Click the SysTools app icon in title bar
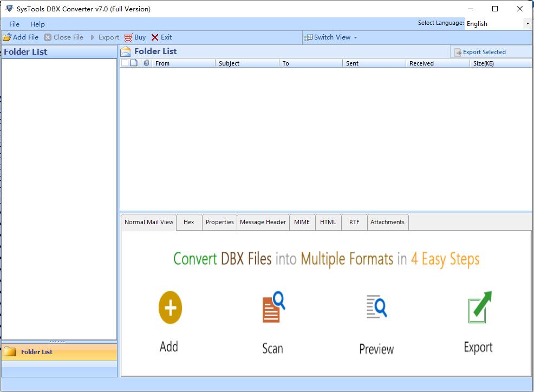 [9, 9]
